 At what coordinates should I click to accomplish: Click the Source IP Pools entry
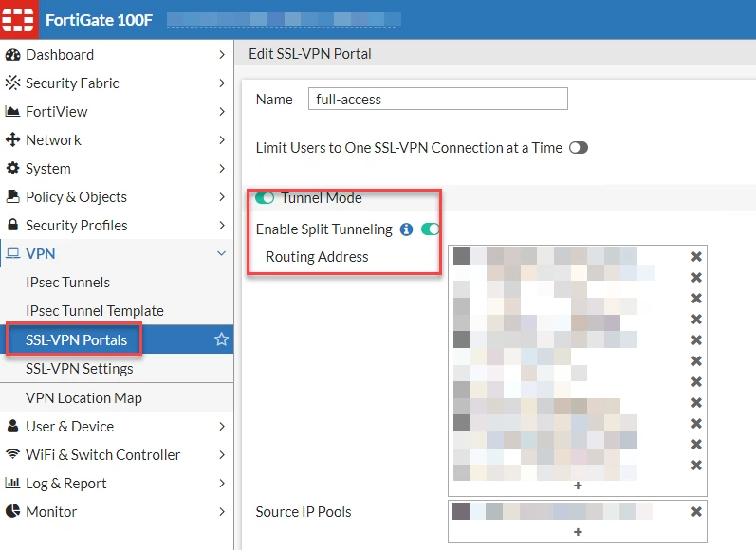point(553,511)
